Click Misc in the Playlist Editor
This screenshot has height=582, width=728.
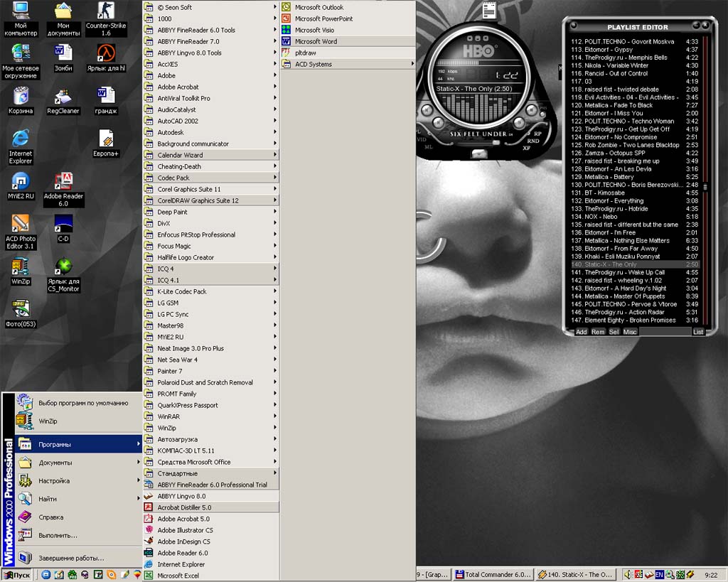(630, 332)
